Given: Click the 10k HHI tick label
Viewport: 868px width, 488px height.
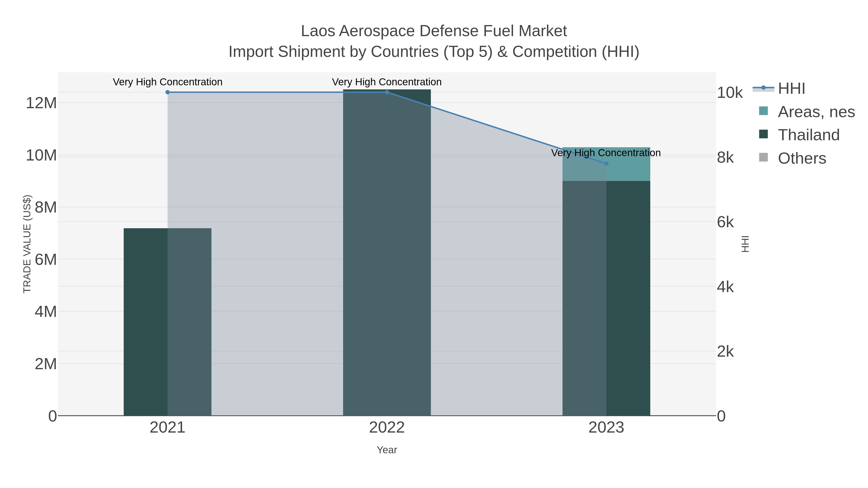Looking at the screenshot, I should tap(730, 93).
